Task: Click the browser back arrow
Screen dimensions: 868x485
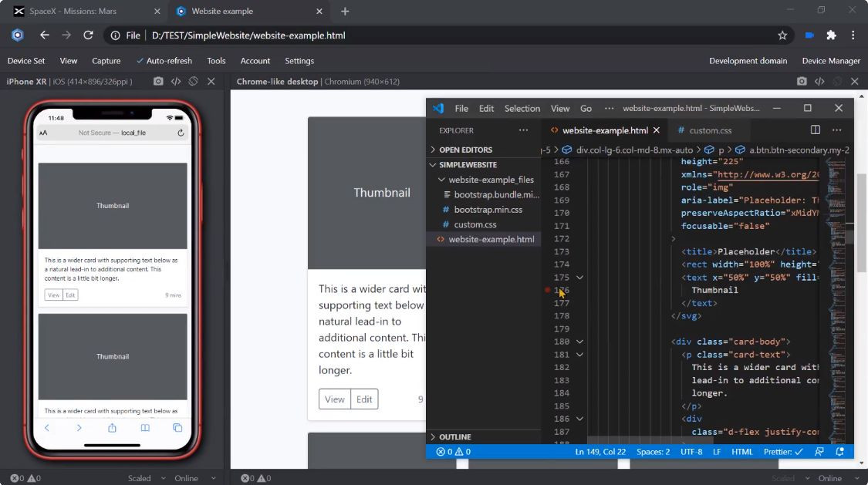Action: tap(44, 35)
